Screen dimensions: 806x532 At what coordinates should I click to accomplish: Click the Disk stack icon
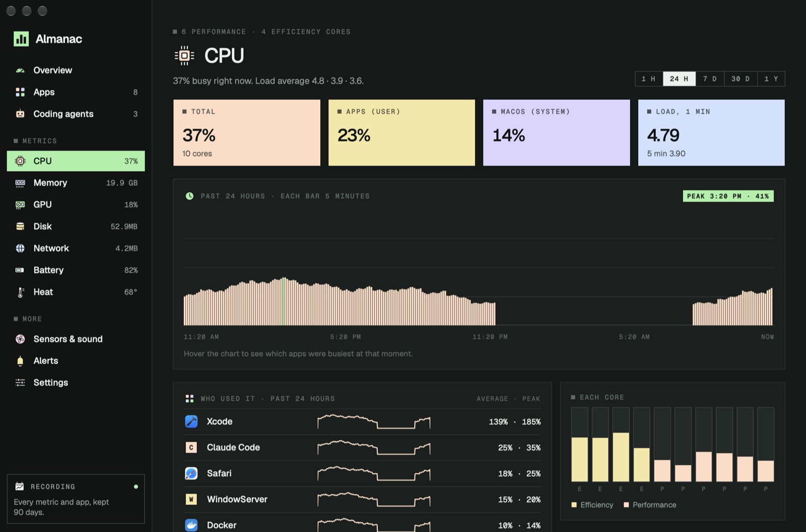point(20,226)
